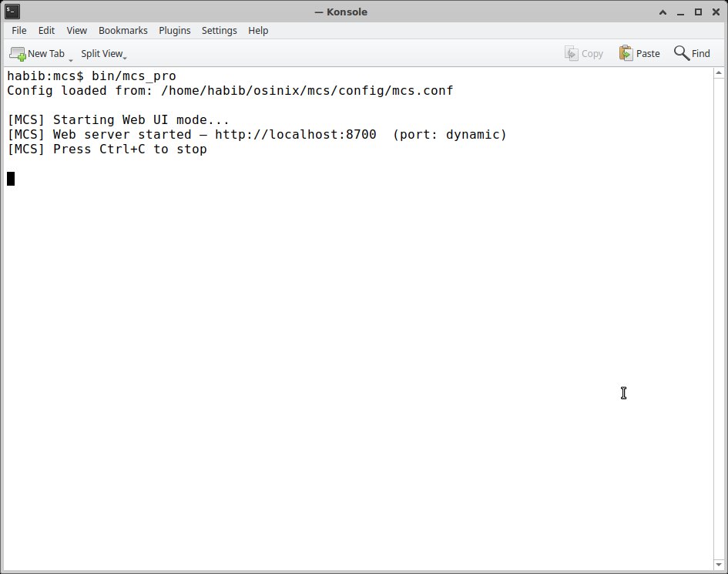Click the line 'Starting Web UI mode...'
This screenshot has height=574, width=728.
[x=141, y=120]
